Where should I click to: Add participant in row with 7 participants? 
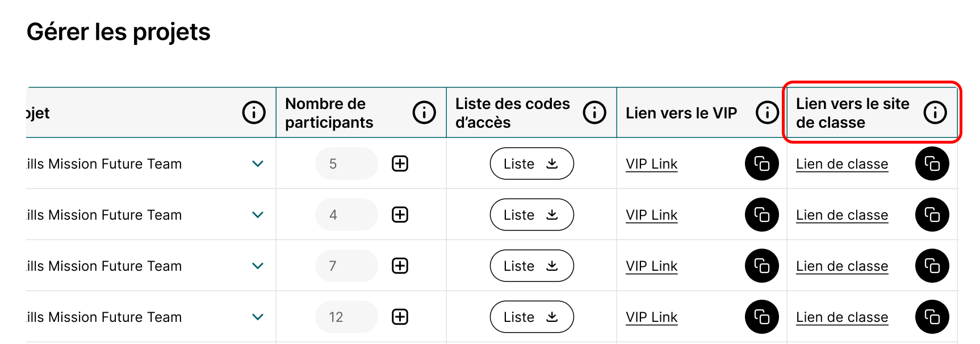tap(400, 266)
